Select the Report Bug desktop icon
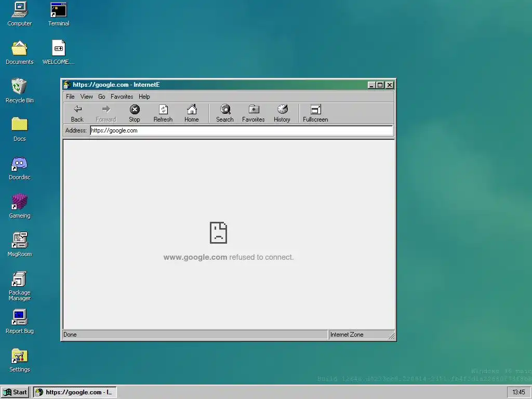The image size is (532, 399). pyautogui.click(x=20, y=322)
